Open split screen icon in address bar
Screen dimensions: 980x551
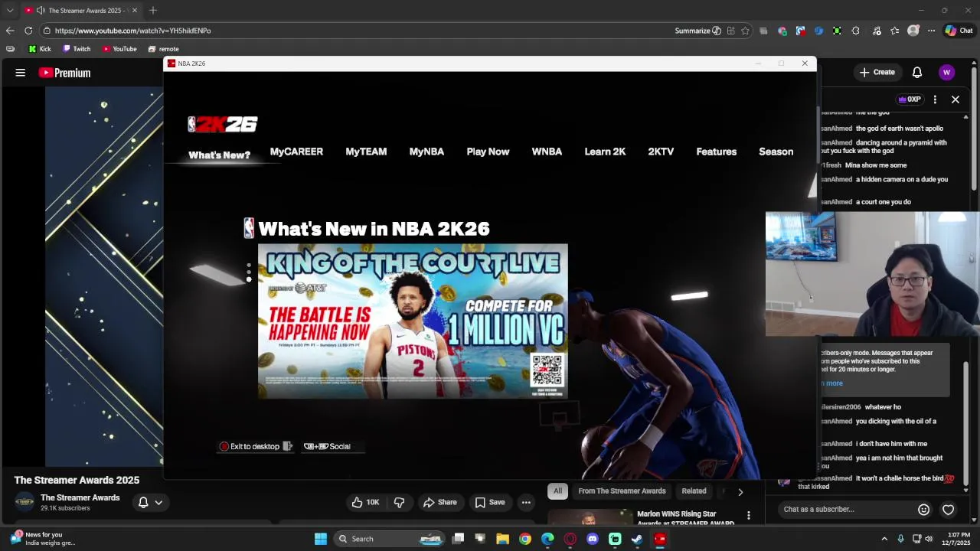pyautogui.click(x=730, y=31)
